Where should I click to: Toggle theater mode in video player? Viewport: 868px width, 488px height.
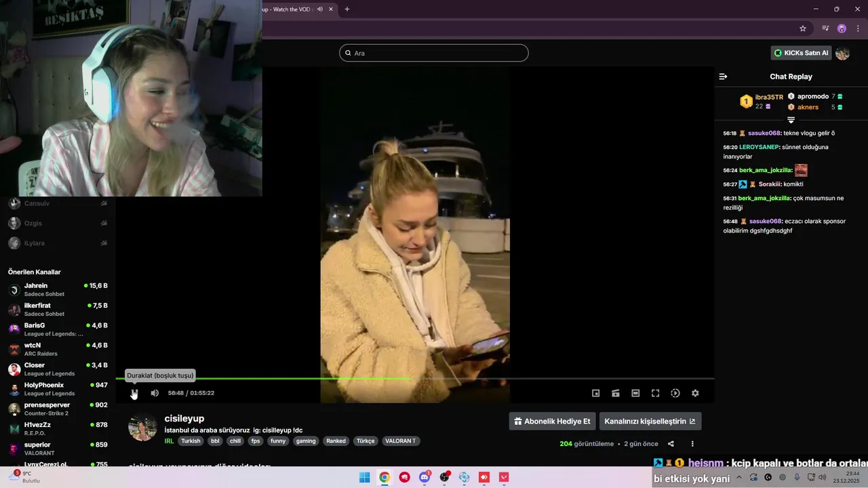click(x=635, y=393)
